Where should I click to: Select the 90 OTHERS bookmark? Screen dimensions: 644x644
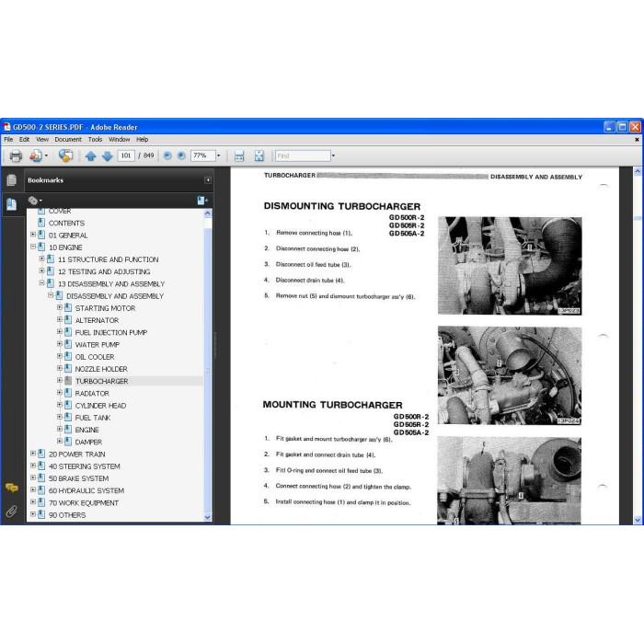click(67, 515)
